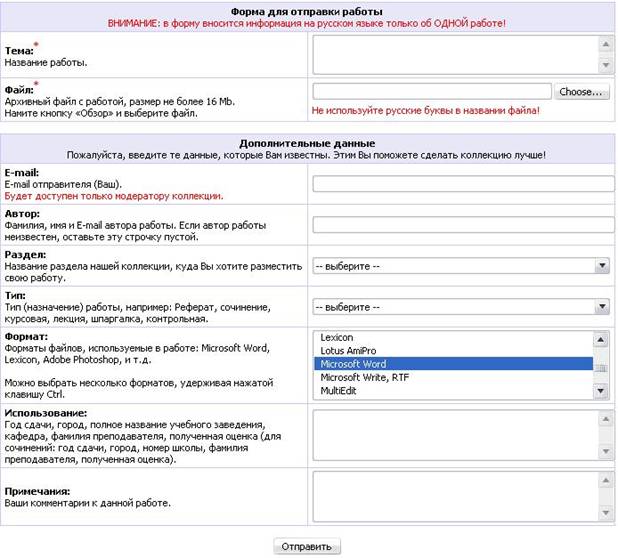618x558 pixels.
Task: Click the Формат list scroll down arrow
Action: click(601, 391)
